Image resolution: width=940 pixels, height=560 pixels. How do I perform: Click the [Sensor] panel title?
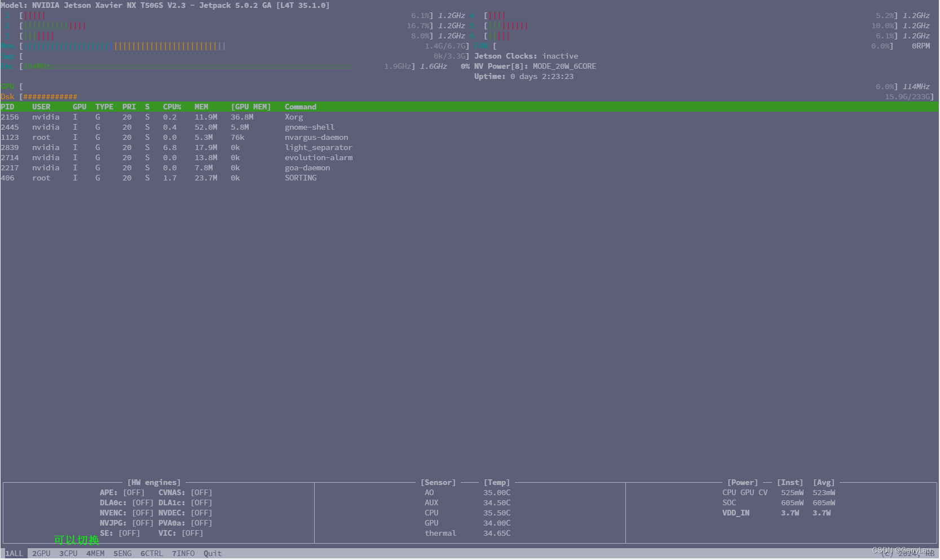438,482
